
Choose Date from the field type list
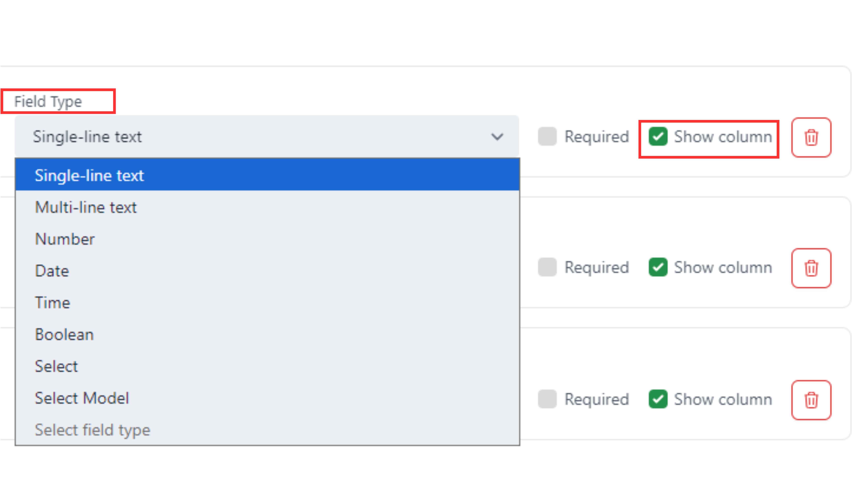pos(52,271)
